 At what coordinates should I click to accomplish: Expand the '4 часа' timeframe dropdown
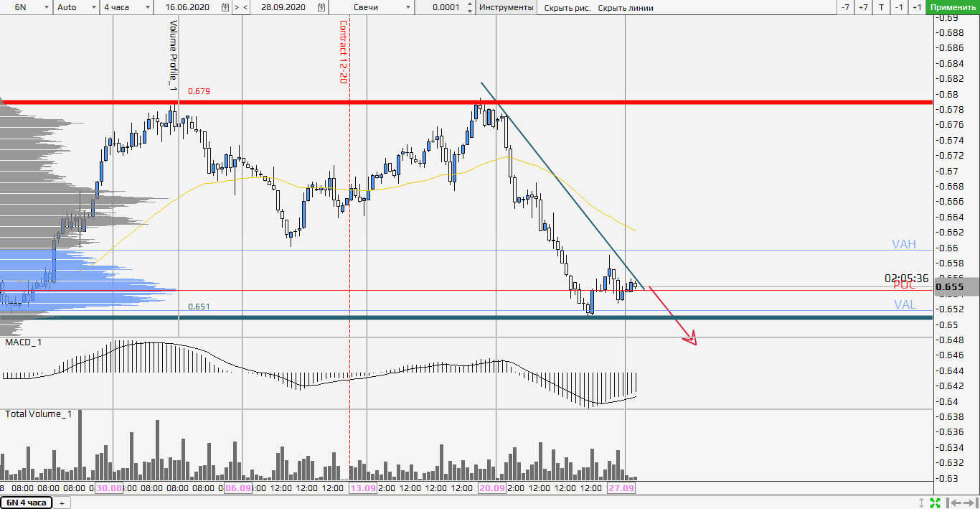[x=147, y=7]
